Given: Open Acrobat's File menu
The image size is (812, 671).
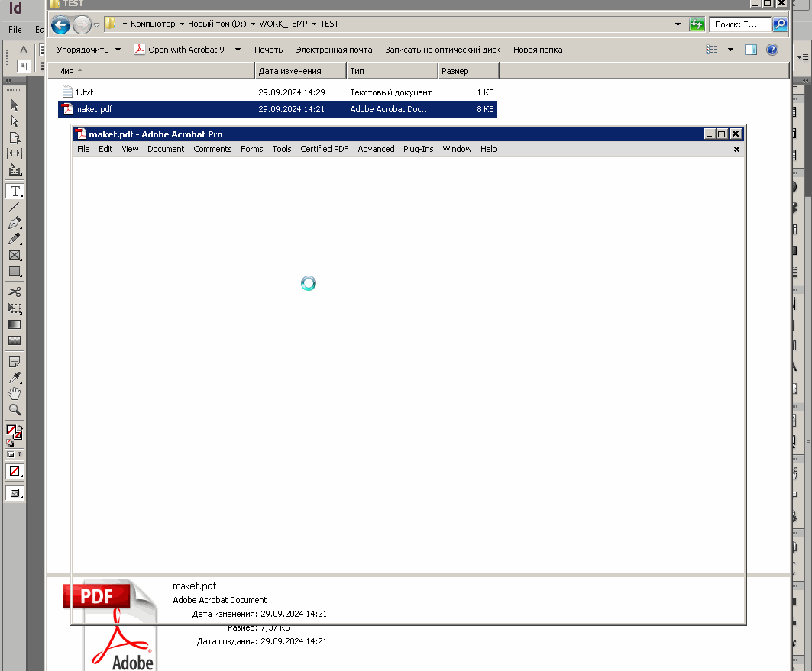Looking at the screenshot, I should 83,149.
